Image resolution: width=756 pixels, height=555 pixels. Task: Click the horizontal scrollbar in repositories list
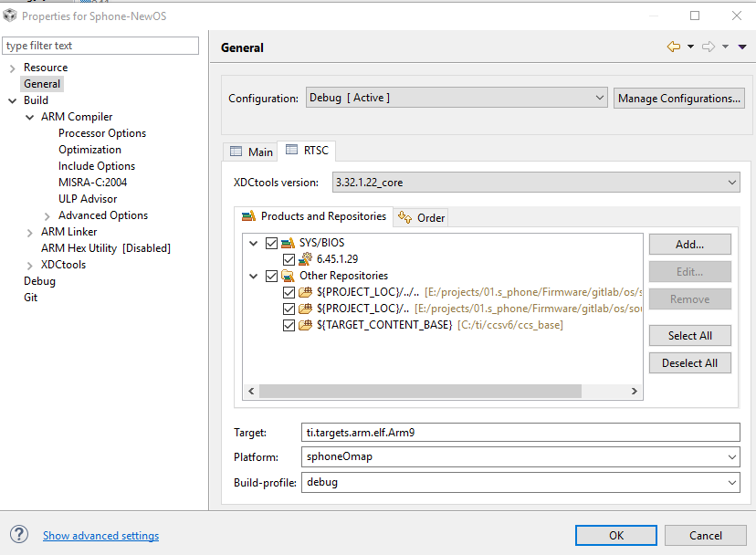tap(420, 391)
